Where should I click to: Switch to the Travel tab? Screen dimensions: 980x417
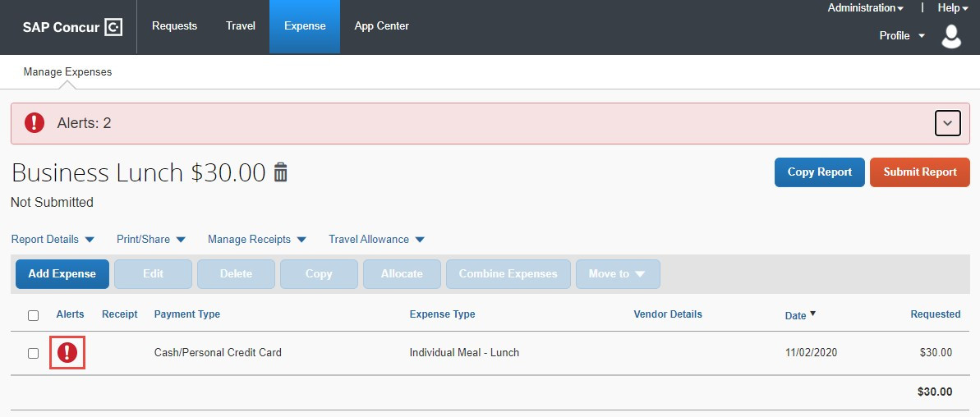tap(241, 26)
